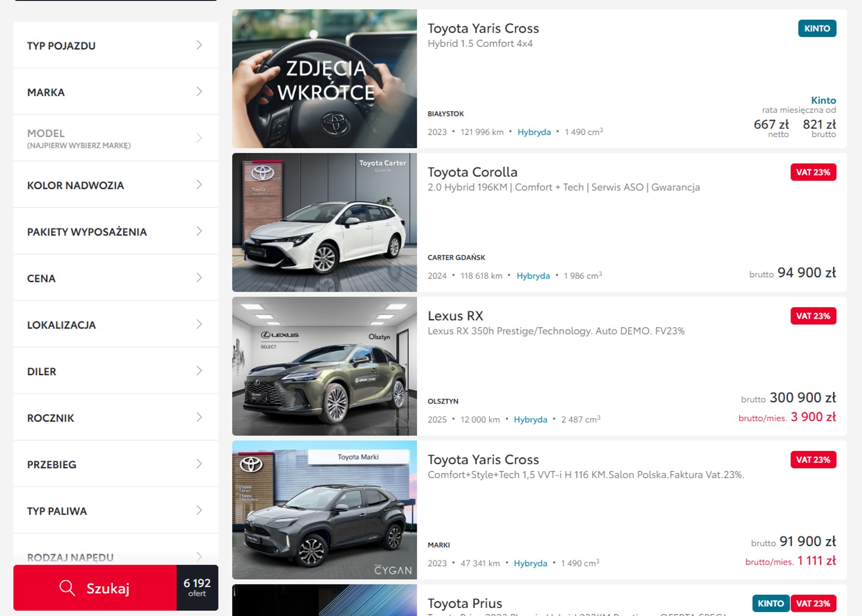Click the '821 zł' brutto monthly rate
Screen dimensions: 862x616
pos(819,124)
